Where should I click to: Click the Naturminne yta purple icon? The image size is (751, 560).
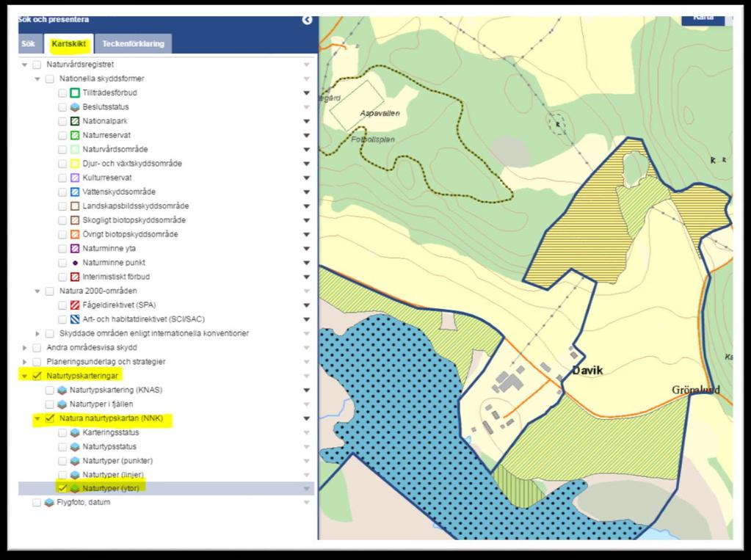click(x=75, y=248)
